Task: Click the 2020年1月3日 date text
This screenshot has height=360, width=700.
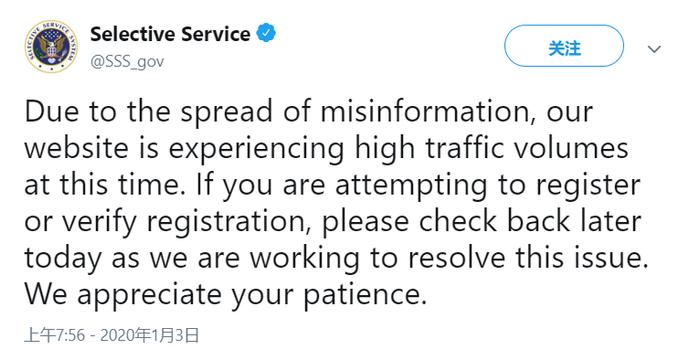Action: pyautogui.click(x=150, y=335)
